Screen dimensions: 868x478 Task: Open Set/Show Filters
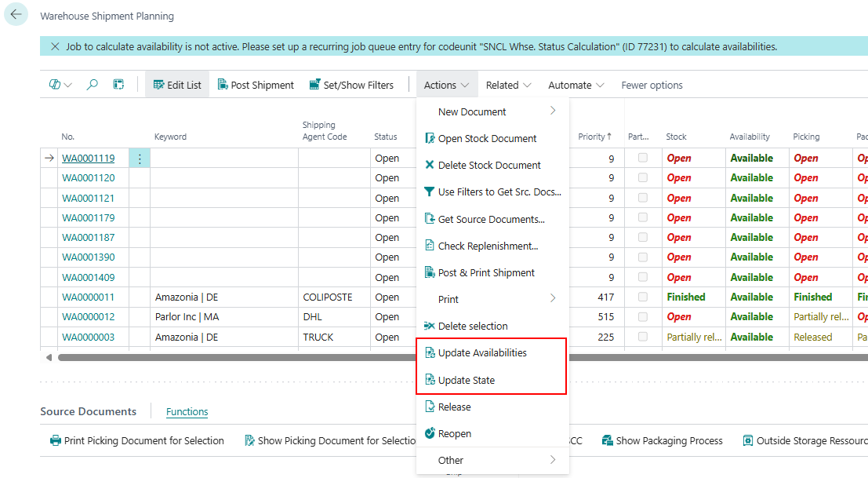pos(351,85)
